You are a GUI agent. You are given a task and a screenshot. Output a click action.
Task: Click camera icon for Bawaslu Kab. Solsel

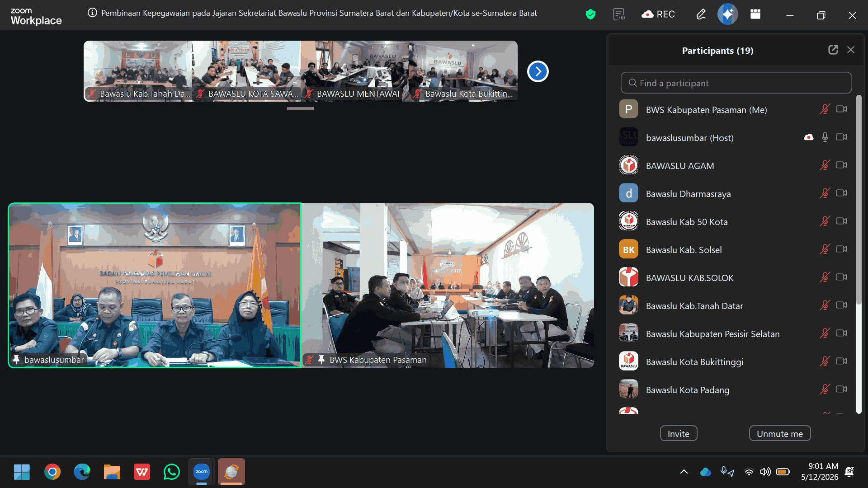[841, 249]
